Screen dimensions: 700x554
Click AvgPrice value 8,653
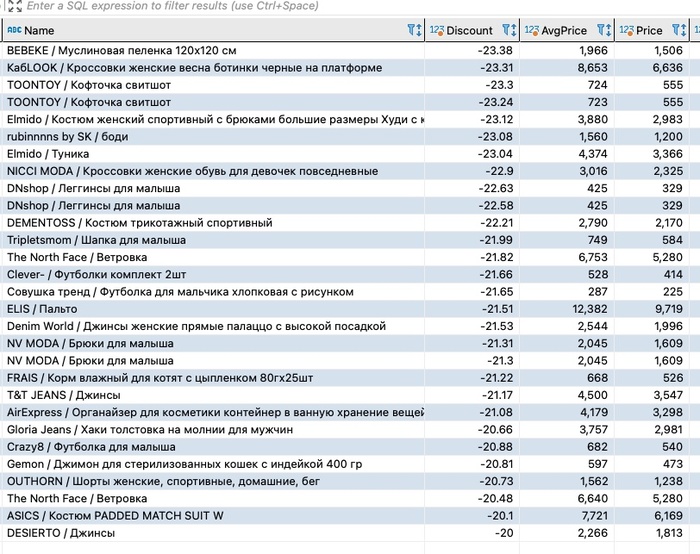pyautogui.click(x=593, y=68)
